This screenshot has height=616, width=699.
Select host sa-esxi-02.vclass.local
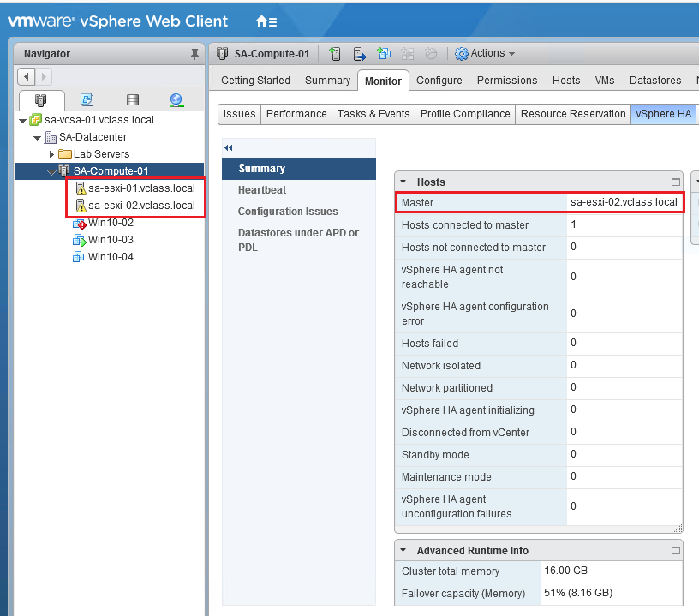(141, 206)
